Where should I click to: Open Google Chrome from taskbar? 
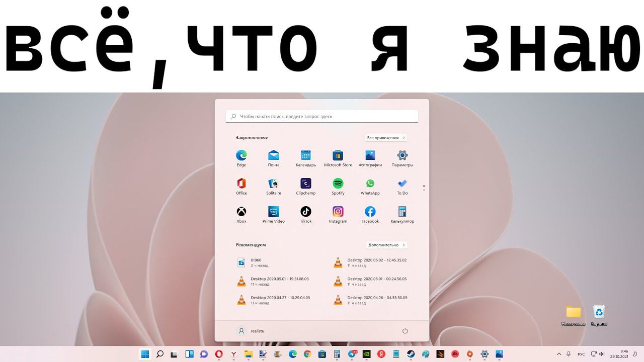click(x=307, y=354)
